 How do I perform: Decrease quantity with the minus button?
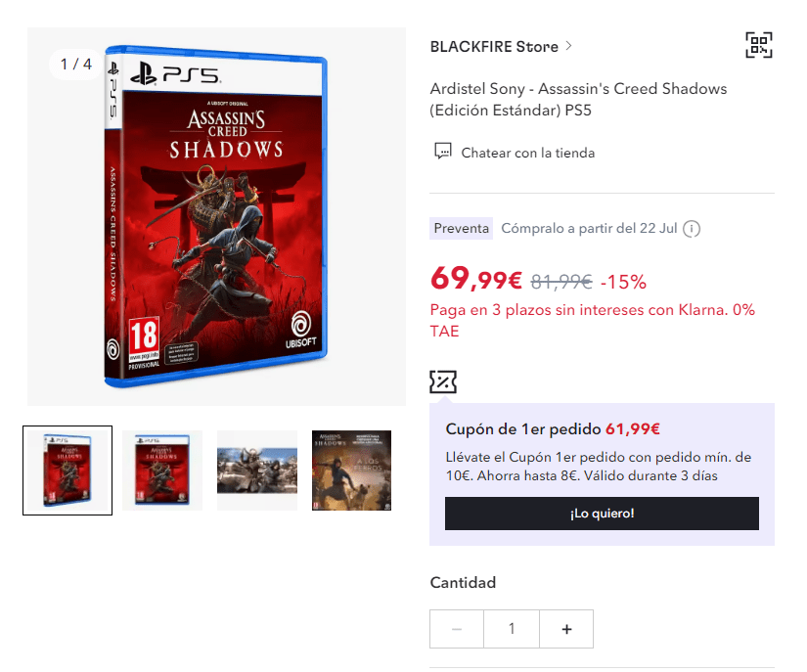pyautogui.click(x=457, y=629)
